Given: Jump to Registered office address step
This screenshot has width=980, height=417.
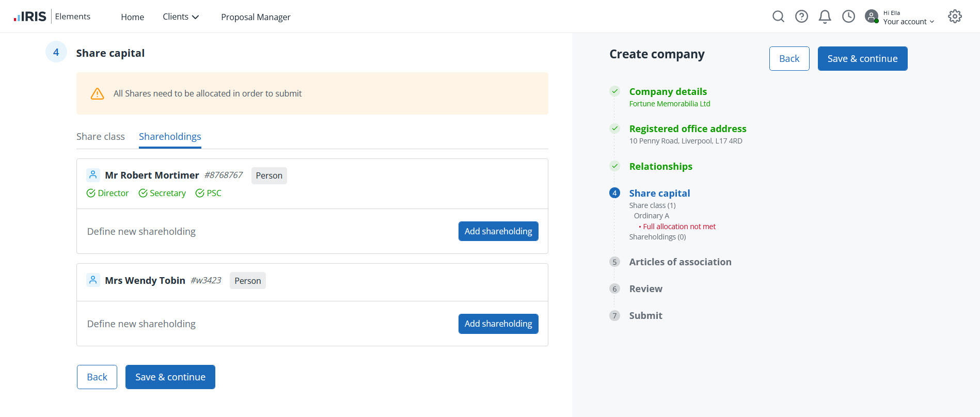Looking at the screenshot, I should click(687, 129).
